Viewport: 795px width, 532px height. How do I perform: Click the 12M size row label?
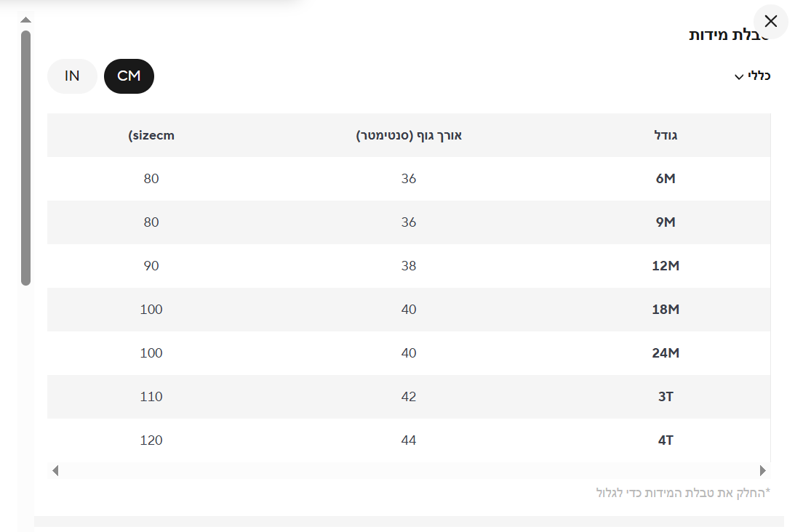pyautogui.click(x=666, y=266)
